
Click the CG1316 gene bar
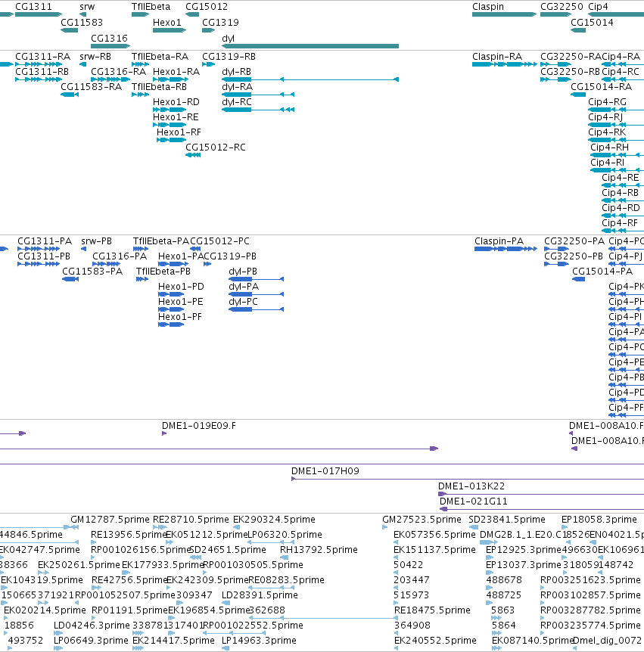point(110,45)
